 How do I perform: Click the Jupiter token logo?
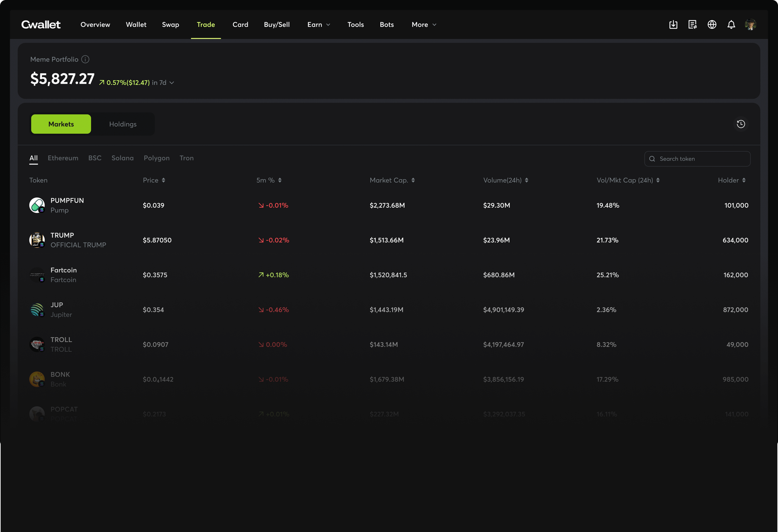tap(37, 309)
